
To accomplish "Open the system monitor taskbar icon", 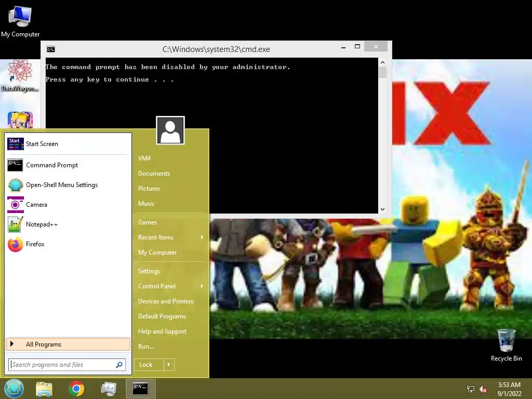I will tap(109, 389).
